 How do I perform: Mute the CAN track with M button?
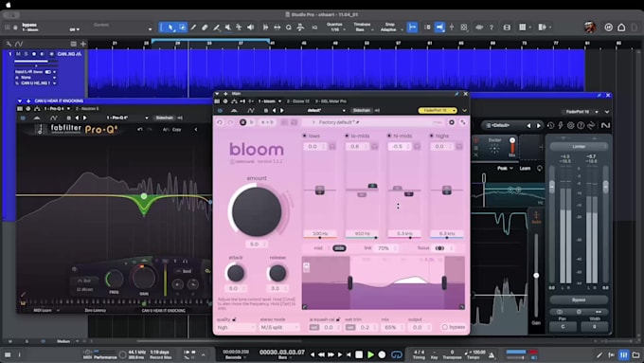coord(18,54)
